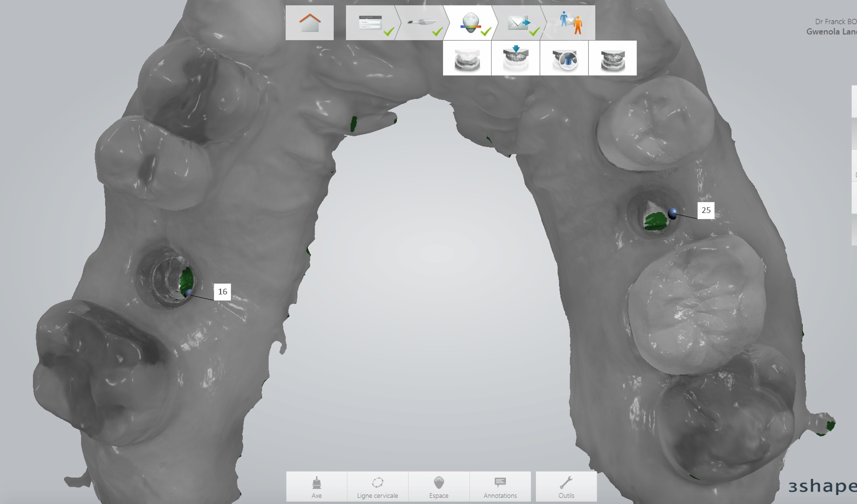Open the patient order form step

371,23
